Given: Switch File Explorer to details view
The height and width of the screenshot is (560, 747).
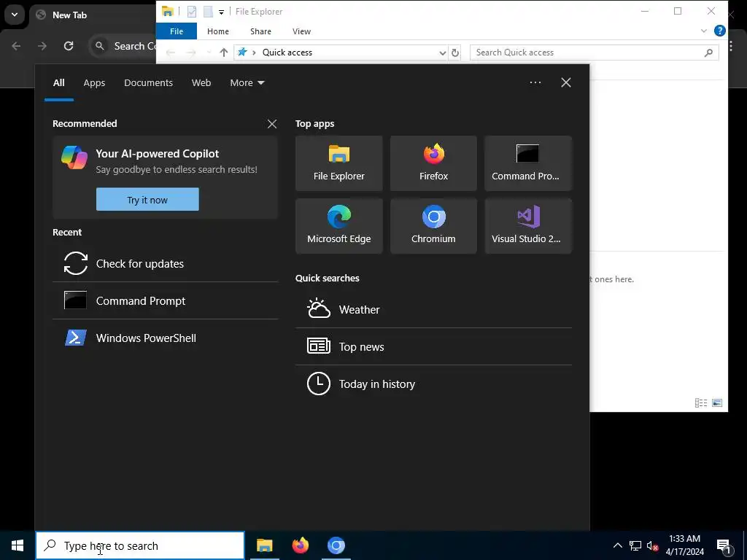Looking at the screenshot, I should (701, 402).
